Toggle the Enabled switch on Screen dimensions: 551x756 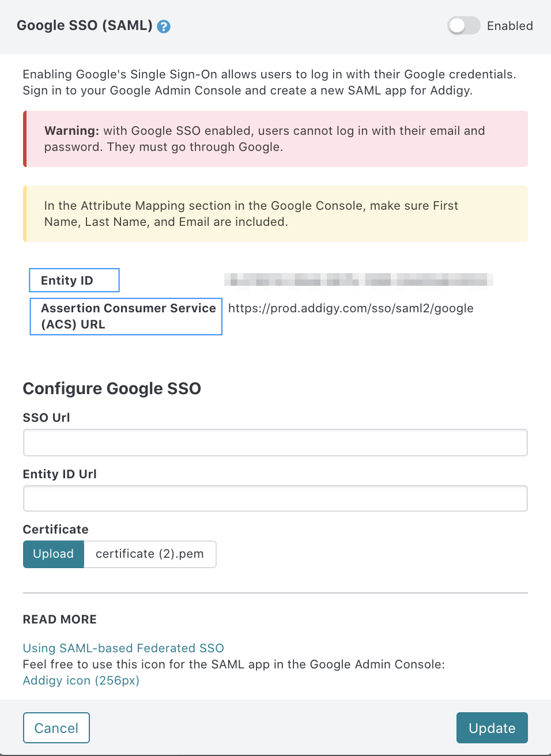[x=464, y=26]
